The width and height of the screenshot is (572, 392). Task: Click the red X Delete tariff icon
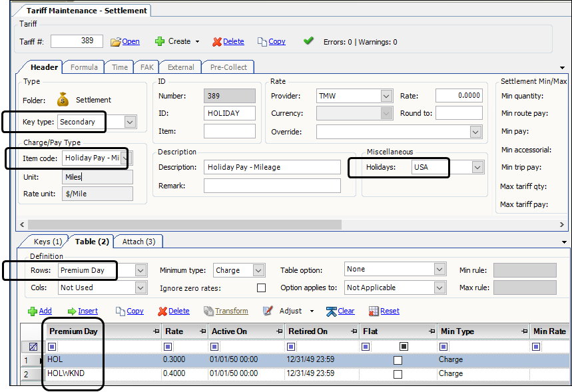coord(216,42)
